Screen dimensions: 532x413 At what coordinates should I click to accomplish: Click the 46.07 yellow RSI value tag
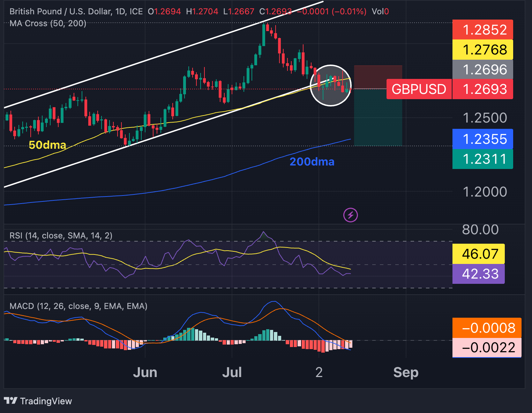479,253
